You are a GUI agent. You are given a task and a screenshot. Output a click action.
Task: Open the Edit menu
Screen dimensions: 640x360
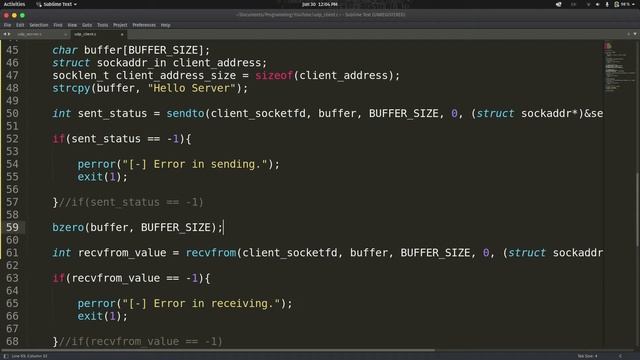coord(20,25)
